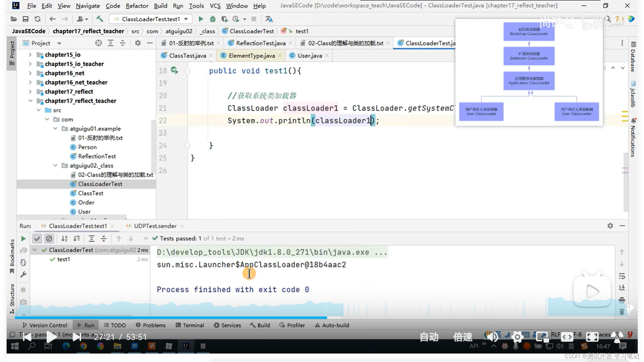This screenshot has height=362, width=644.
Task: Click the Open folder icon in toolbar
Action: coord(14,19)
